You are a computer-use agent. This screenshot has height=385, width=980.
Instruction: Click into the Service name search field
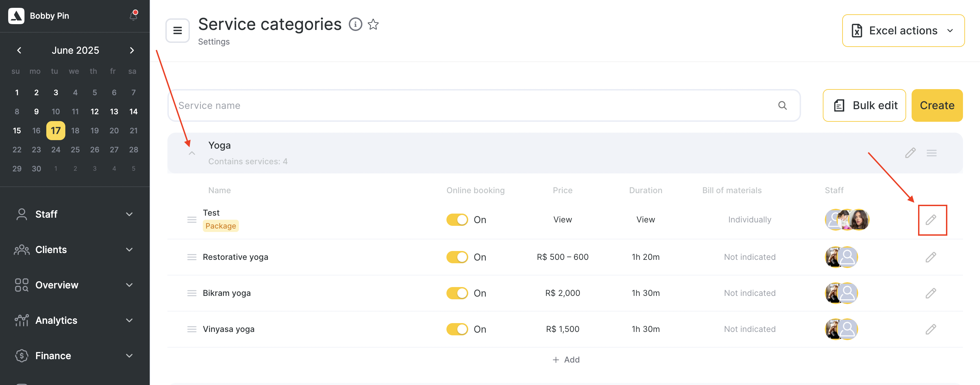pyautogui.click(x=484, y=105)
